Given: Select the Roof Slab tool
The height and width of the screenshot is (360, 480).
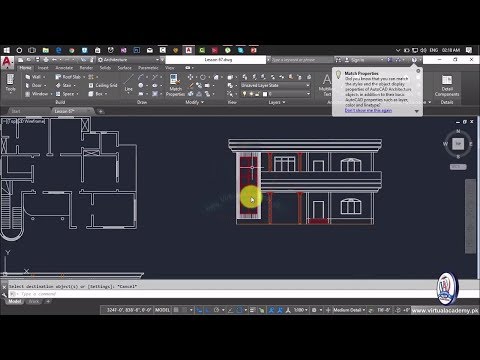Looking at the screenshot, I should 68,77.
